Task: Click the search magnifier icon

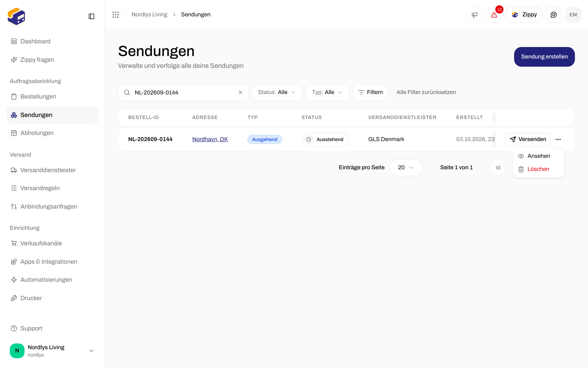Action: 127,92
